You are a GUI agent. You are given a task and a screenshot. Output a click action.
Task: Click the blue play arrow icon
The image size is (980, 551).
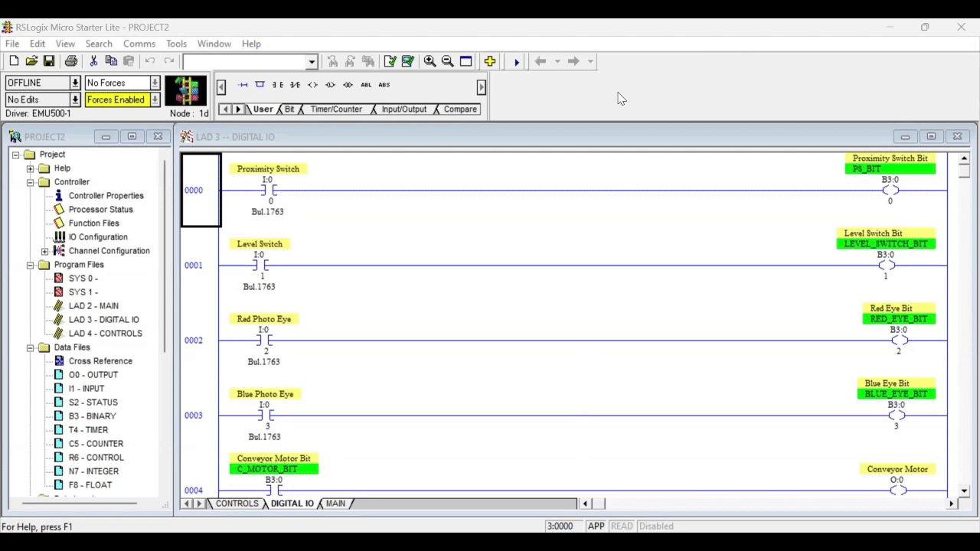pyautogui.click(x=517, y=61)
